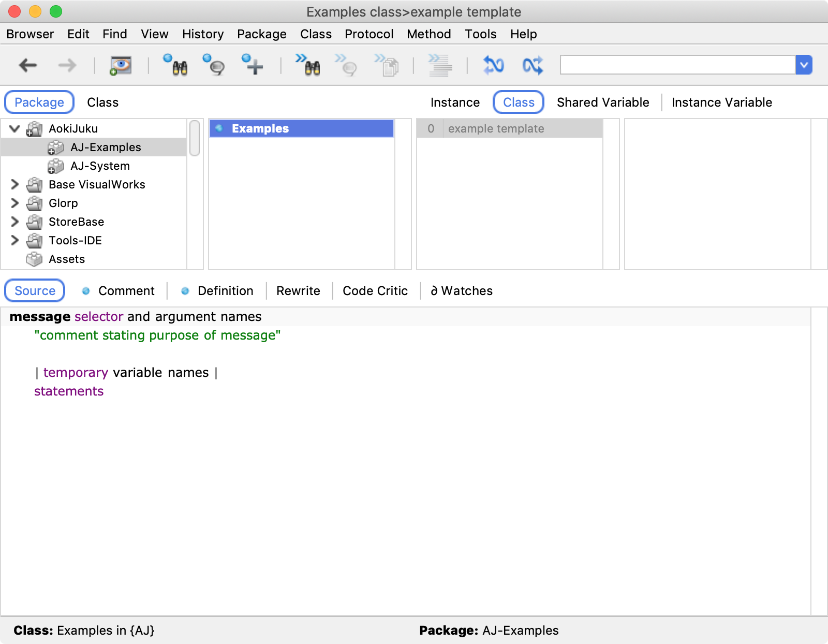The height and width of the screenshot is (644, 828).
Task: Click the blue-dot plus icon
Action: coord(253,65)
